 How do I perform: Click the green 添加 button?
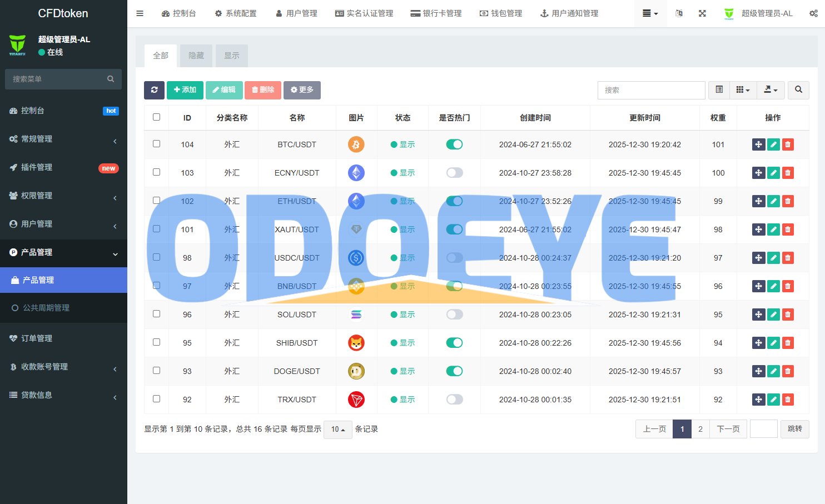185,90
